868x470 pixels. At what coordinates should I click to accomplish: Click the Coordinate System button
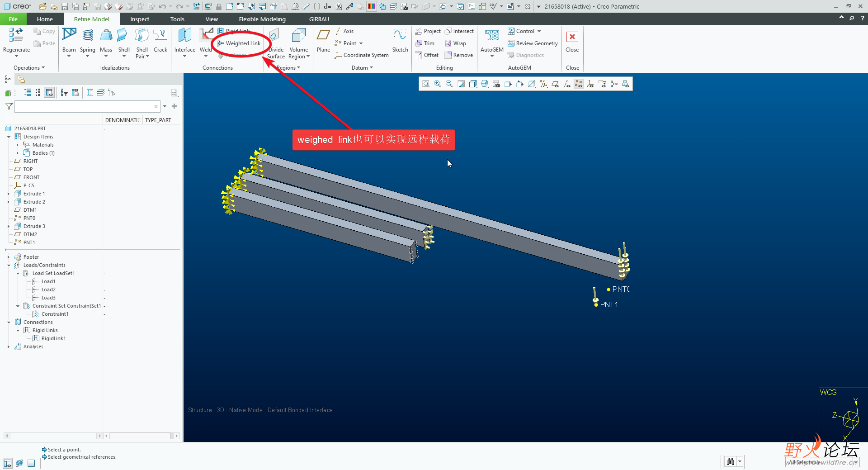(x=362, y=55)
